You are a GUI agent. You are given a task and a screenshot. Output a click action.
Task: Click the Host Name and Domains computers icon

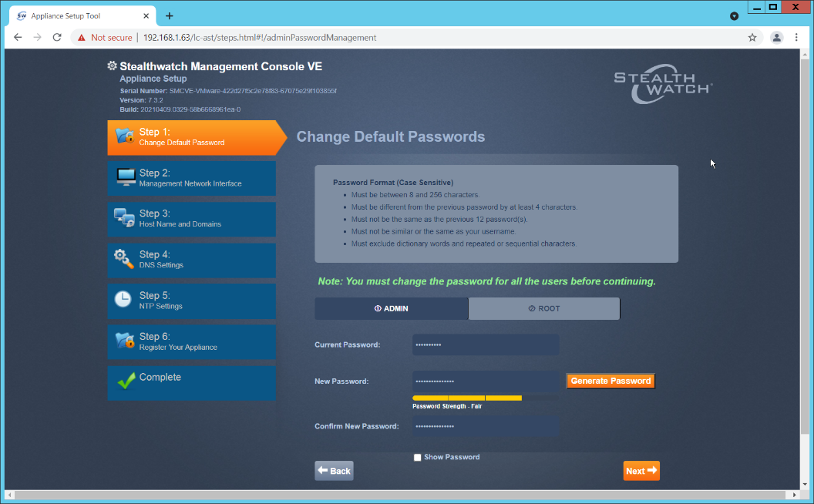tap(123, 219)
